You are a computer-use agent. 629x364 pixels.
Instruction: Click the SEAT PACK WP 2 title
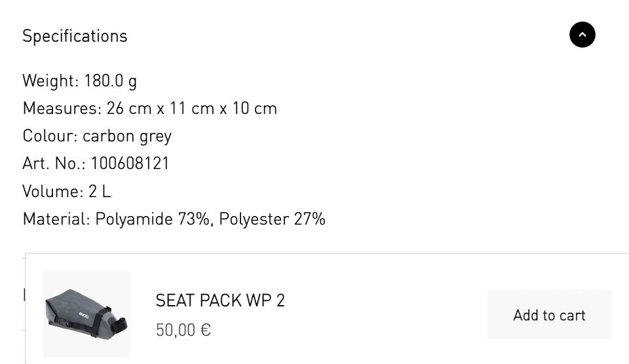pos(220,300)
